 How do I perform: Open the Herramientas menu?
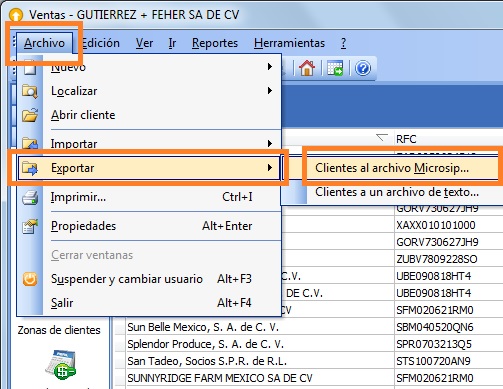(289, 43)
